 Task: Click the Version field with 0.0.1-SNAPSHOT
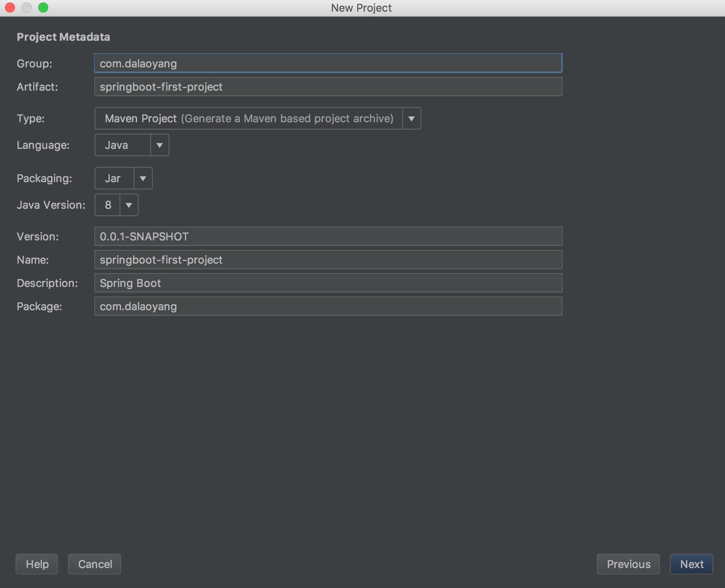click(328, 236)
